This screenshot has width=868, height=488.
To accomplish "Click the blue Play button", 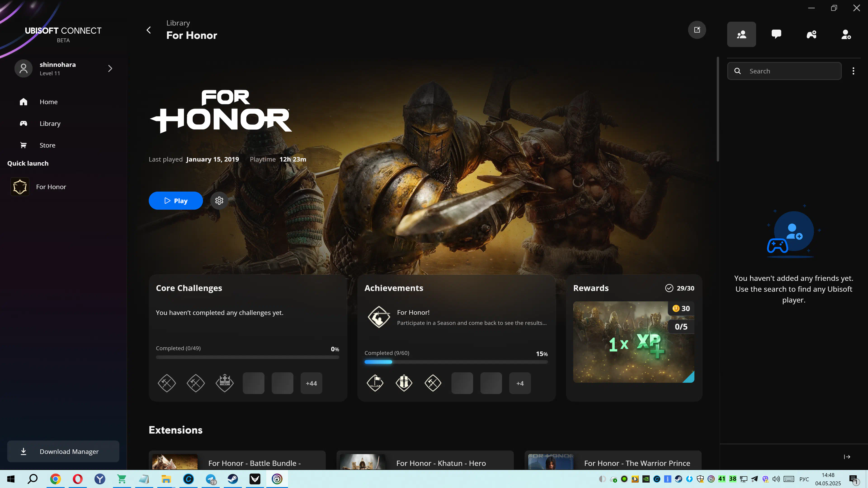I will (176, 201).
